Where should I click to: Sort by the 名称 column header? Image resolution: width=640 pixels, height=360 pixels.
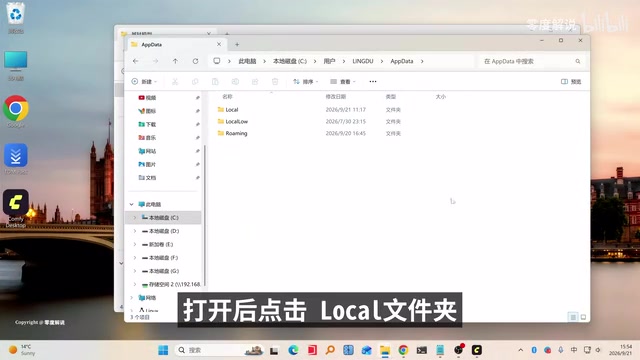(227, 97)
